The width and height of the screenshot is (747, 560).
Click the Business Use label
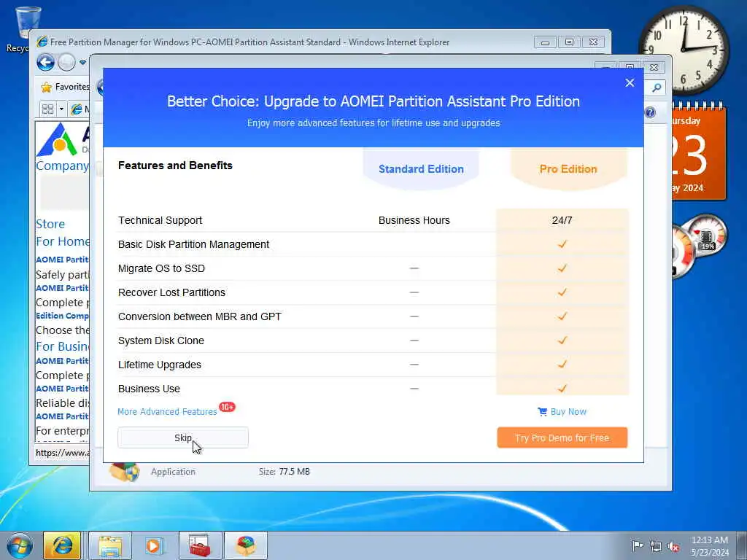point(149,389)
